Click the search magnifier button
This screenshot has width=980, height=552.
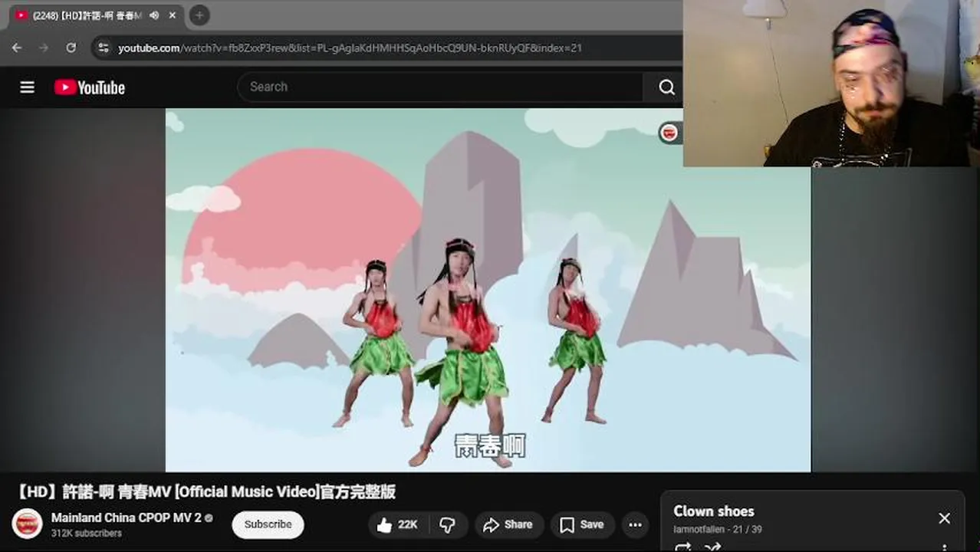click(x=666, y=87)
